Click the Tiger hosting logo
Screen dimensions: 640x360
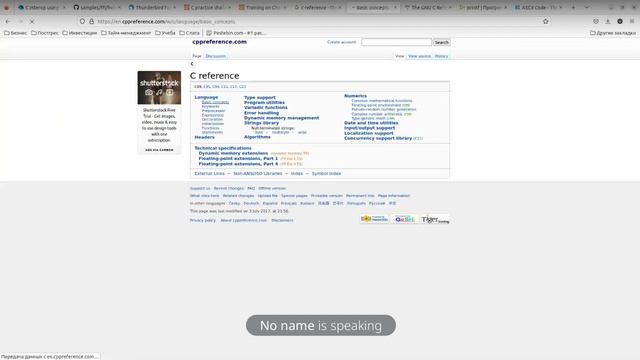pyautogui.click(x=435, y=219)
